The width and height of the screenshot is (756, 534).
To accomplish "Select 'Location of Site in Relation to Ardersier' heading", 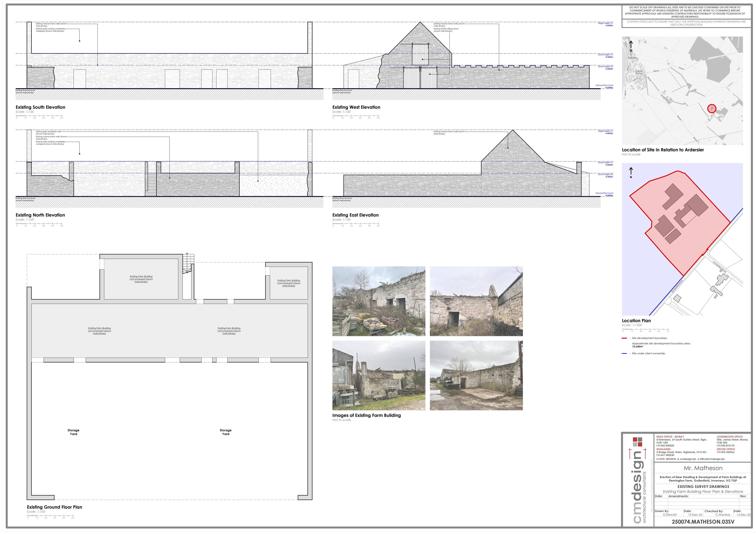I will [x=663, y=150].
